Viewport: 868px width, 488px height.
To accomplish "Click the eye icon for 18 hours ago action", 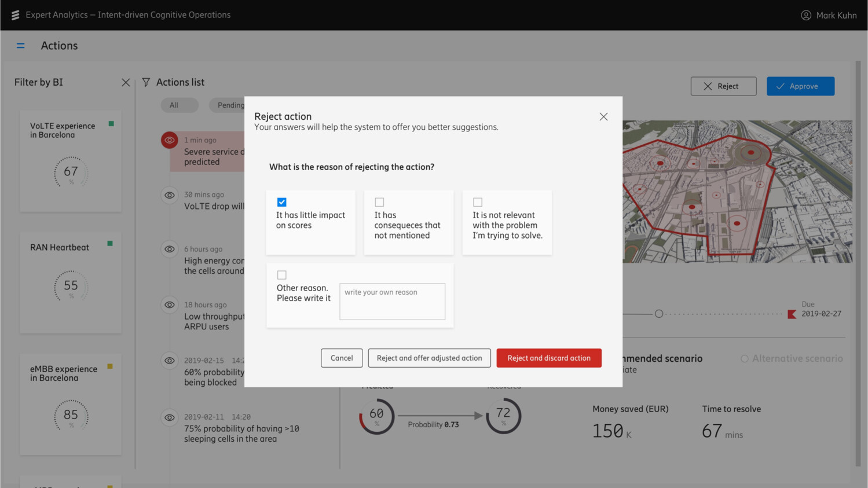I will [x=170, y=304].
